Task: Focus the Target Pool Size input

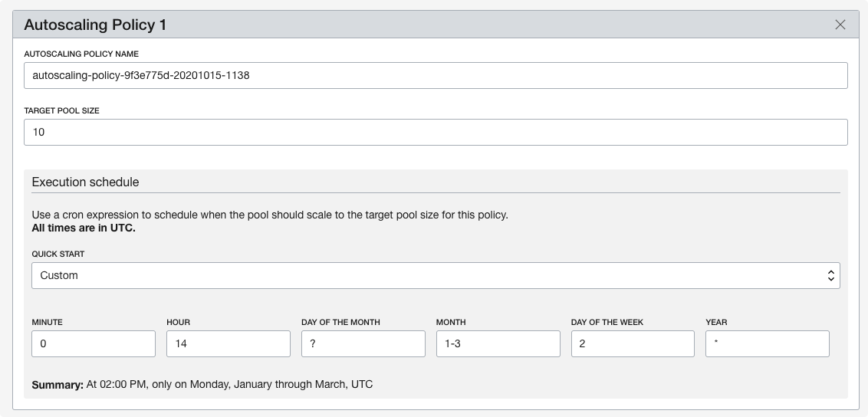Action: [x=436, y=132]
